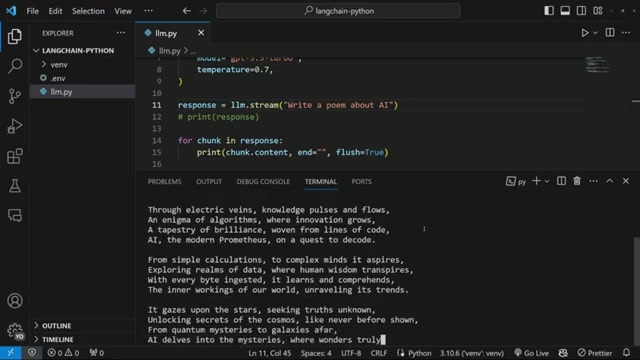Viewport: 640px width, 360px height.
Task: Open the Run and Debug view
Action: tap(15, 126)
